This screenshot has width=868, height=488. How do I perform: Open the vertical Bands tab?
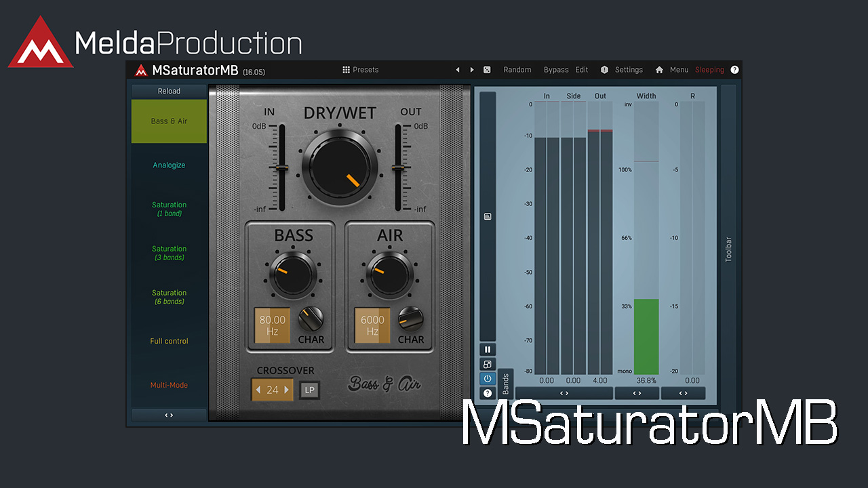[x=506, y=384]
